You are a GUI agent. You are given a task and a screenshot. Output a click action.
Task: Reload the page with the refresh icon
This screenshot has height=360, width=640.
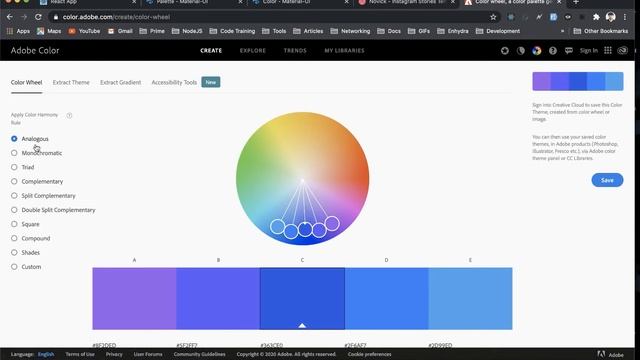coord(38,17)
